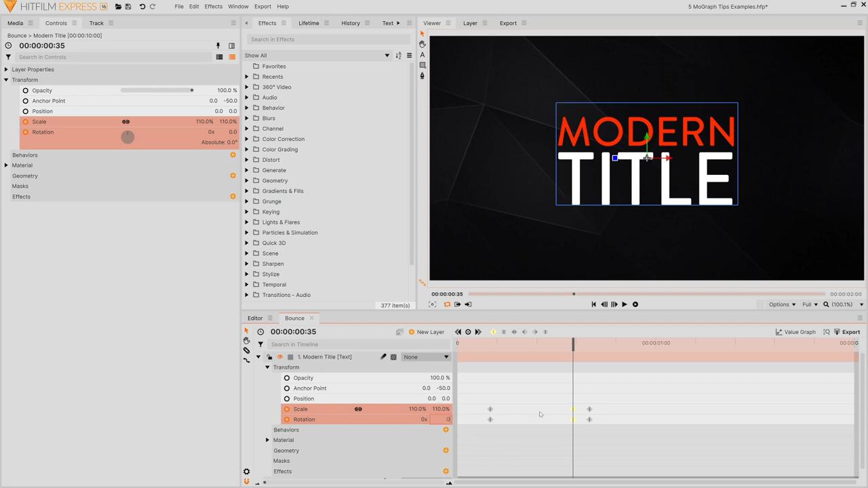The width and height of the screenshot is (868, 488).
Task: Enable Position keyframing in timeline
Action: pyautogui.click(x=287, y=399)
